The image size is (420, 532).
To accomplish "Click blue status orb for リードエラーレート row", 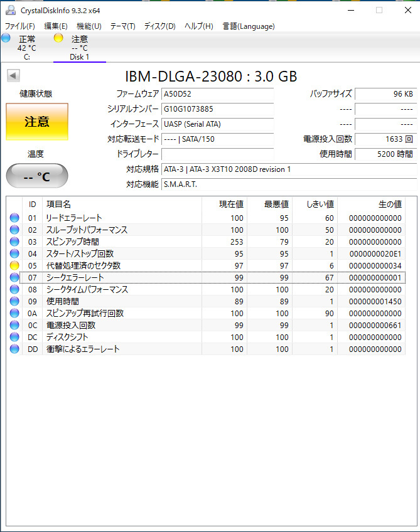I will pyautogui.click(x=14, y=218).
